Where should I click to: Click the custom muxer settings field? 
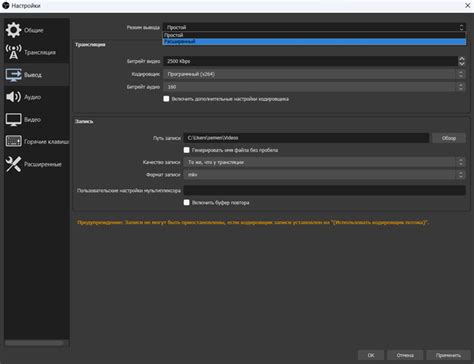point(324,190)
